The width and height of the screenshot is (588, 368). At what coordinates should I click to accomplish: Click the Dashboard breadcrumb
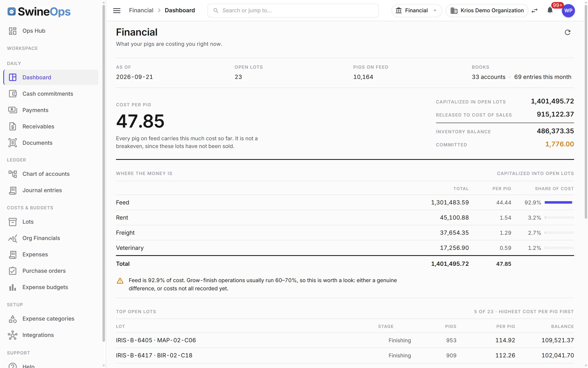180,10
